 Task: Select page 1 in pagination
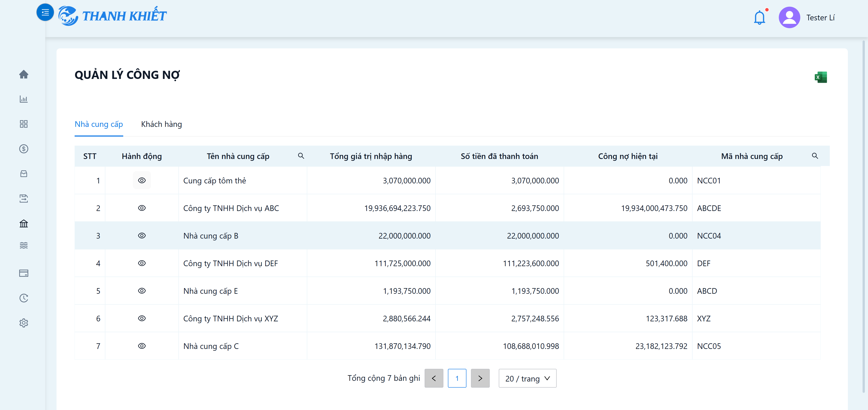click(x=457, y=378)
